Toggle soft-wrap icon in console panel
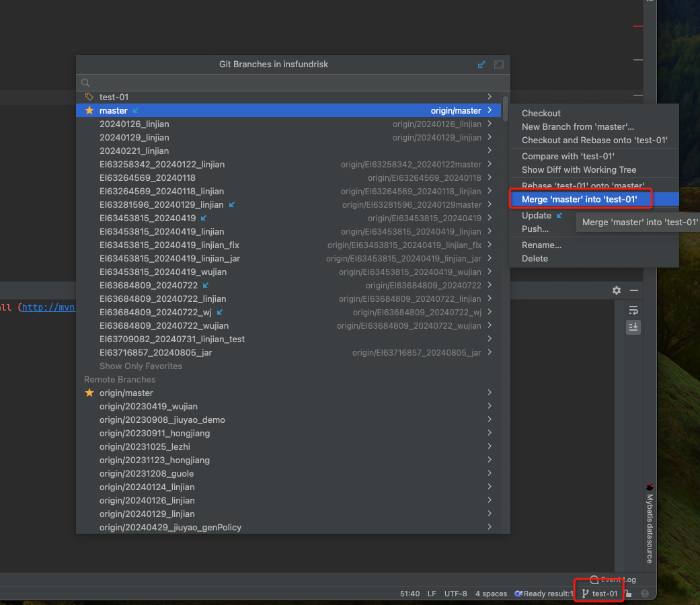The height and width of the screenshot is (605, 700). (x=633, y=310)
